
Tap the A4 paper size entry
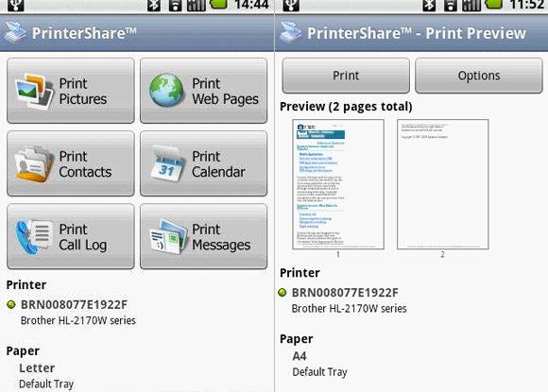coord(300,356)
